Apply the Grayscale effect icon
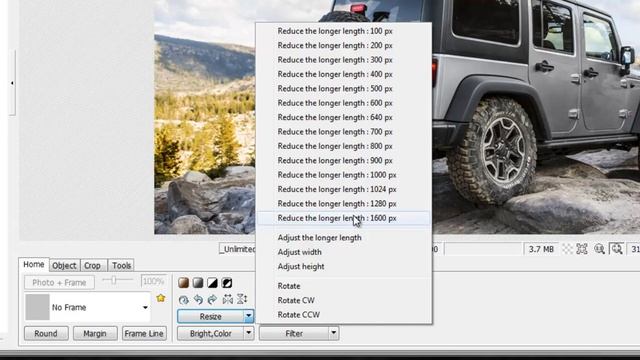This screenshot has height=360, width=640. 198,282
